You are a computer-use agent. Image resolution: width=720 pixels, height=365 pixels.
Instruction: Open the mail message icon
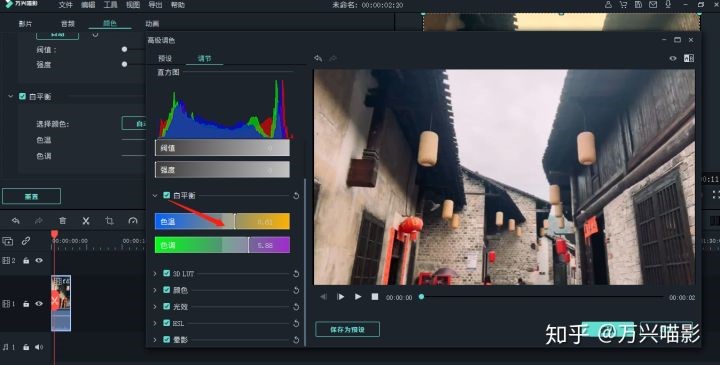[653, 5]
